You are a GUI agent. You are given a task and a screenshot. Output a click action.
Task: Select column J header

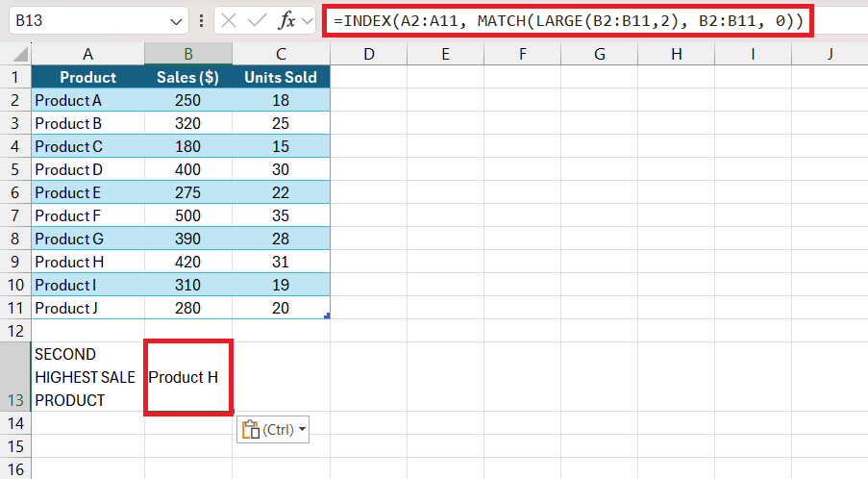pos(830,54)
